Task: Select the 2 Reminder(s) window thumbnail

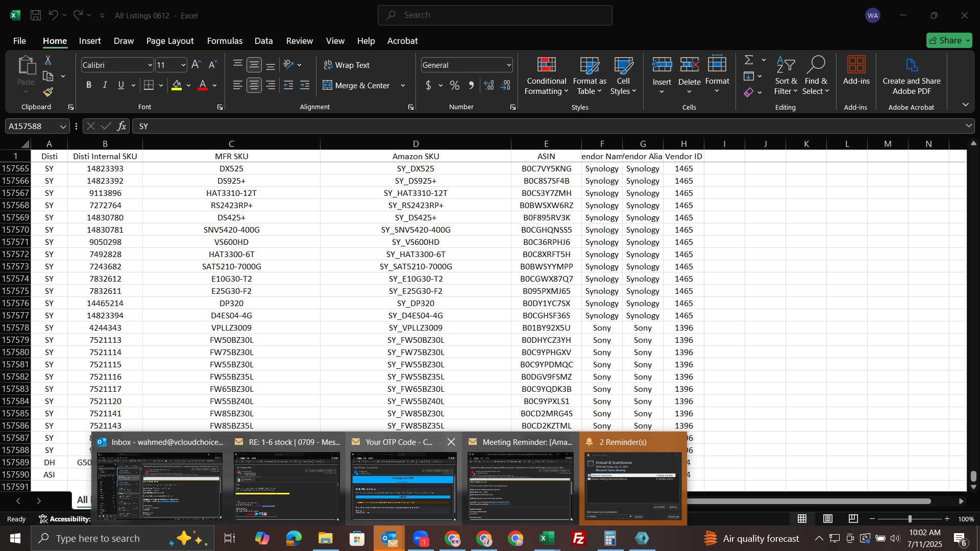Action: point(633,479)
